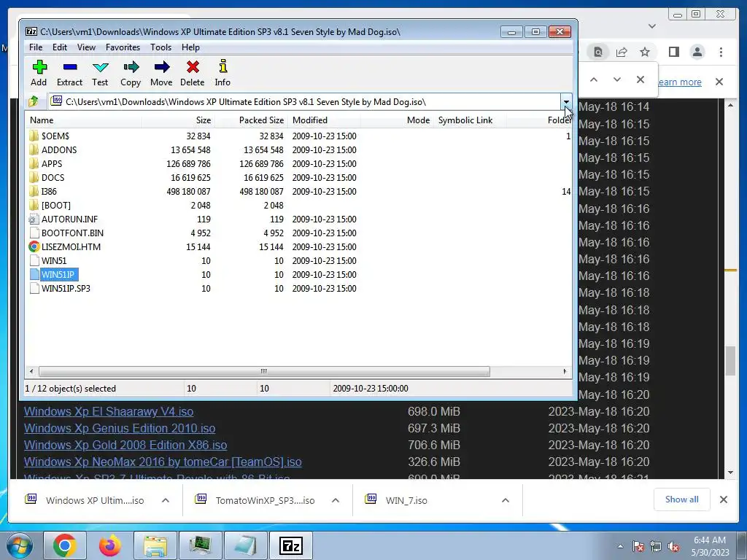The height and width of the screenshot is (560, 747).
Task: Open the Tools menu
Action: pyautogui.click(x=160, y=47)
